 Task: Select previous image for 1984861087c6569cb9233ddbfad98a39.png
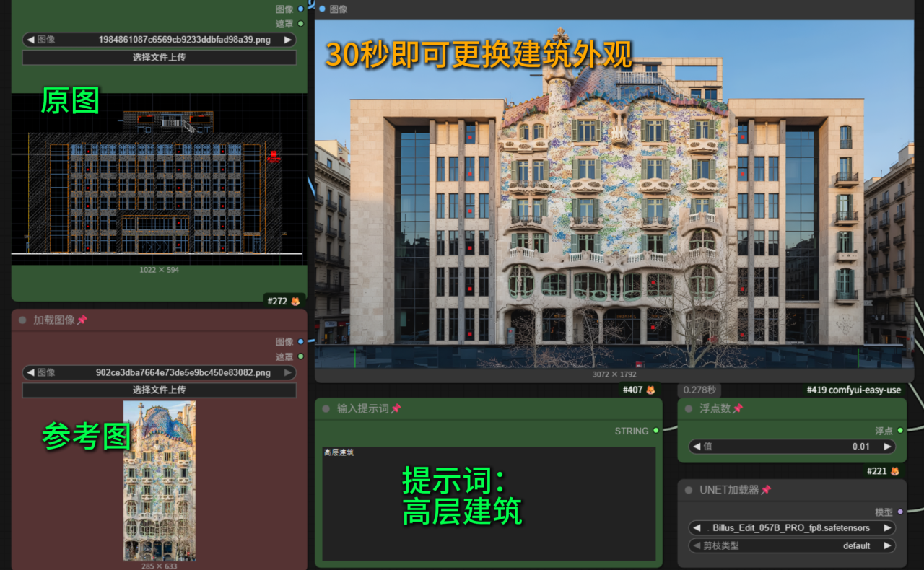(30, 40)
